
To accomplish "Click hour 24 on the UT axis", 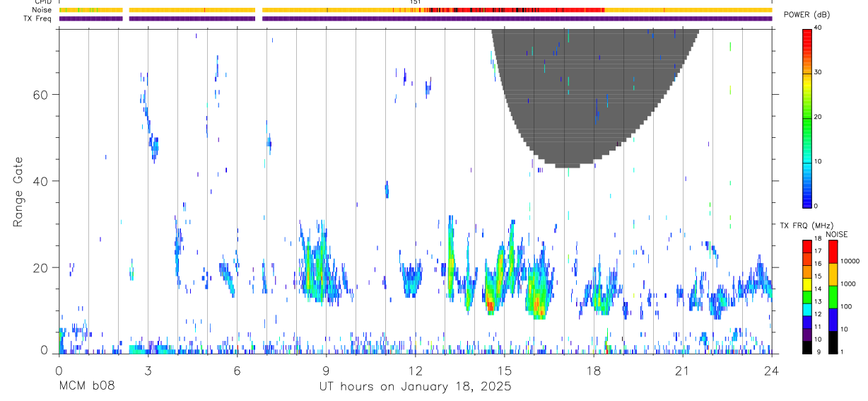I will pyautogui.click(x=772, y=369).
